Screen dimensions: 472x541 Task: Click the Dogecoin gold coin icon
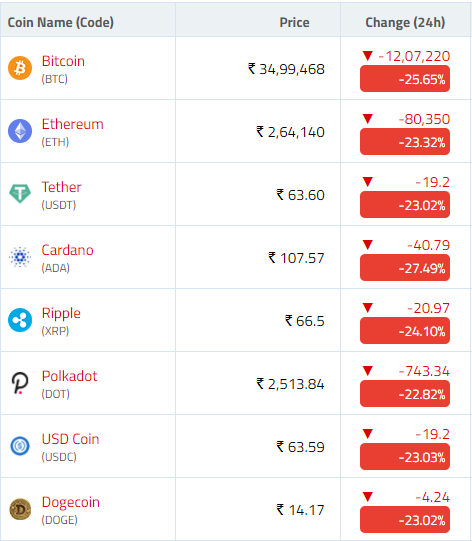click(20, 509)
